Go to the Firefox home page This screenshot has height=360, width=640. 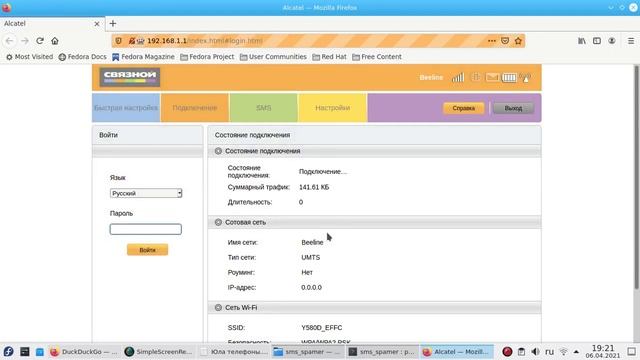click(x=55, y=41)
